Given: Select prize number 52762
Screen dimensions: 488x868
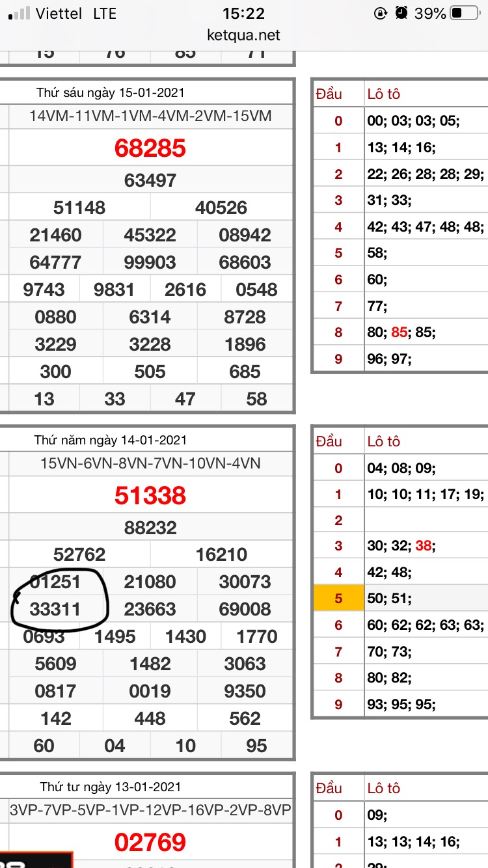Looking at the screenshot, I should (x=79, y=554).
